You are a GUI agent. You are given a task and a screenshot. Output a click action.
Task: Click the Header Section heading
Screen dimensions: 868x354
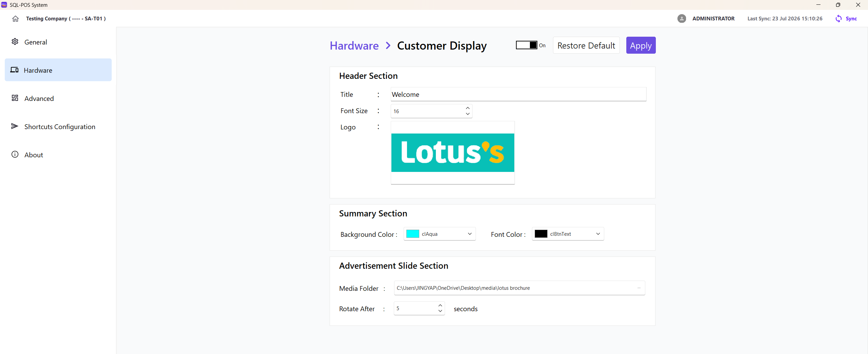(368, 76)
